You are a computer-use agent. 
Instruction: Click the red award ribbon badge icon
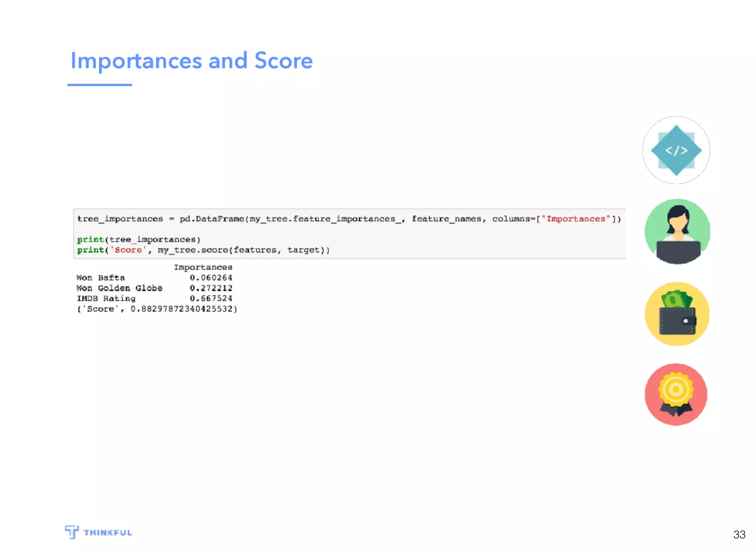pyautogui.click(x=676, y=394)
